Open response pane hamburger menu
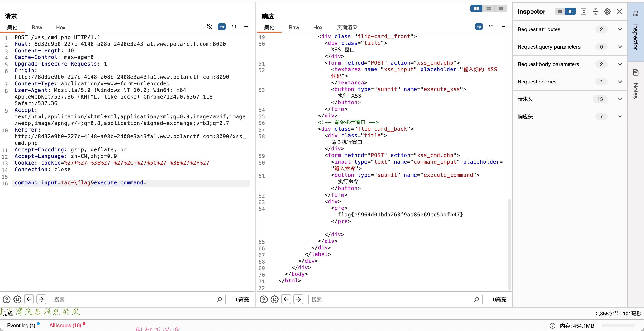This screenshot has width=644, height=331. pos(503,26)
